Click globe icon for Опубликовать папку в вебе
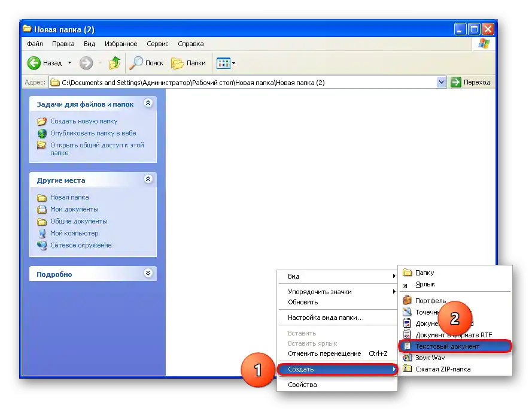 (x=42, y=133)
